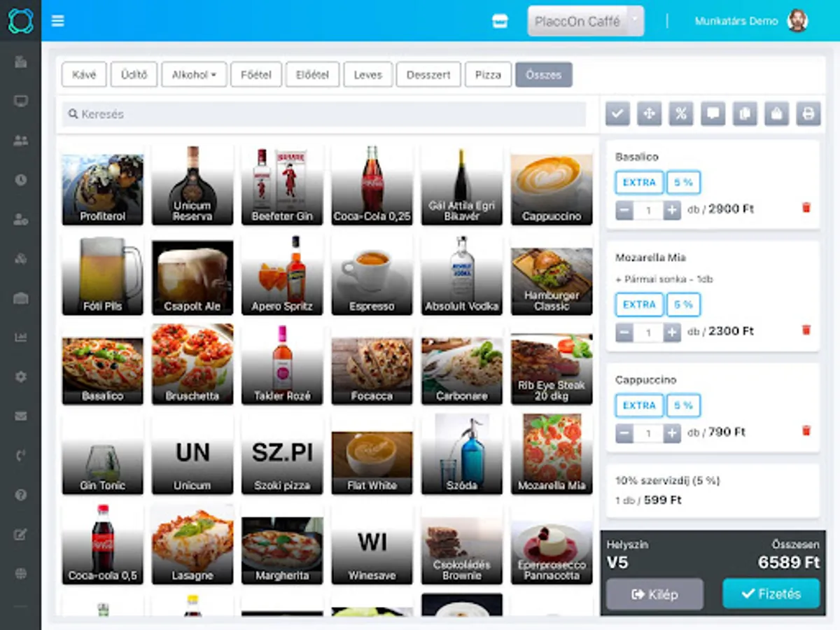Click the Keresés search field
Screen dimensions: 840x630
pos(324,114)
